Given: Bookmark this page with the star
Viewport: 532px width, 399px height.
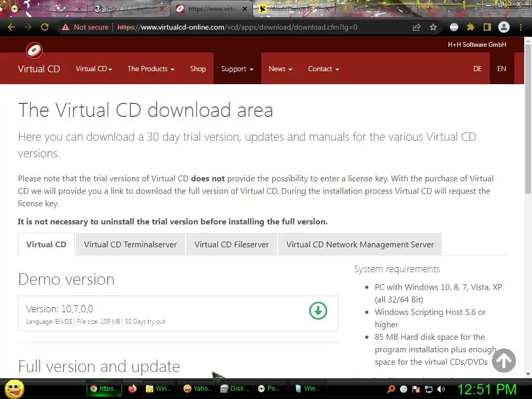Looking at the screenshot, I should (433, 27).
